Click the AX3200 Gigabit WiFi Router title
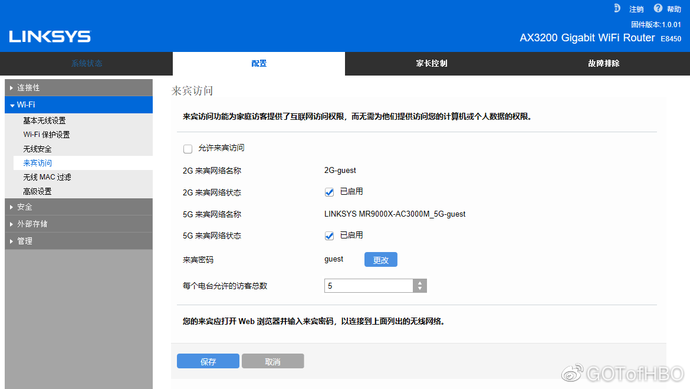This screenshot has width=690, height=389. pyautogui.click(x=587, y=38)
